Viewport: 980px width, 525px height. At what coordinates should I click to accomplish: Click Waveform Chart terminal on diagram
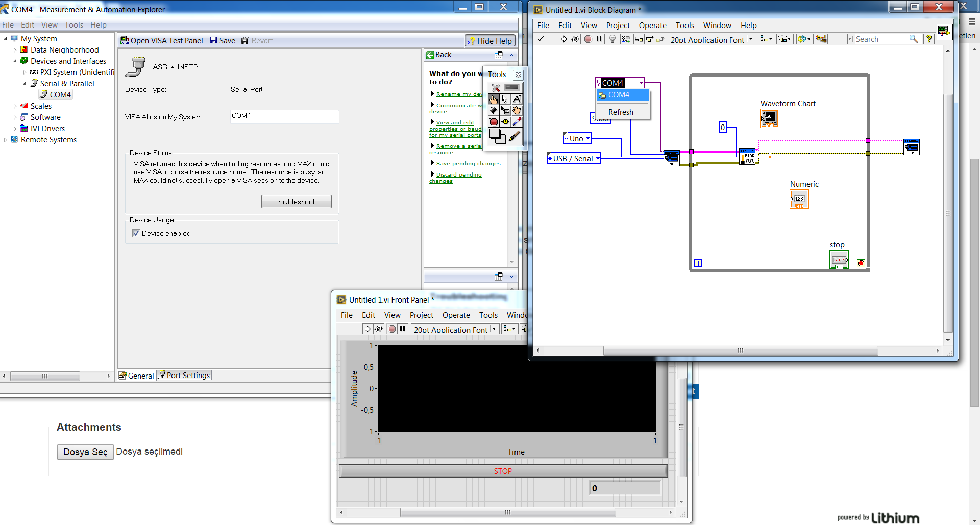coord(770,118)
